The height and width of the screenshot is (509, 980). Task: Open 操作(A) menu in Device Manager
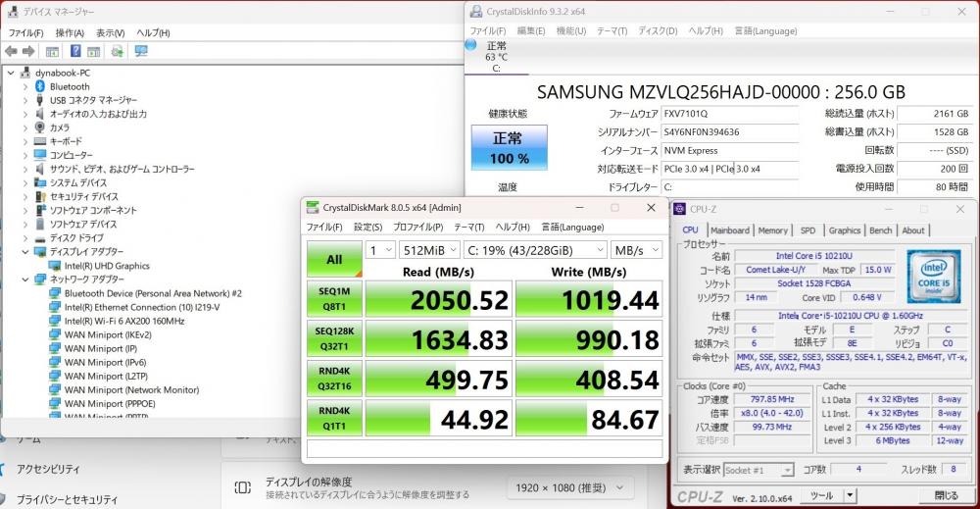pyautogui.click(x=70, y=32)
